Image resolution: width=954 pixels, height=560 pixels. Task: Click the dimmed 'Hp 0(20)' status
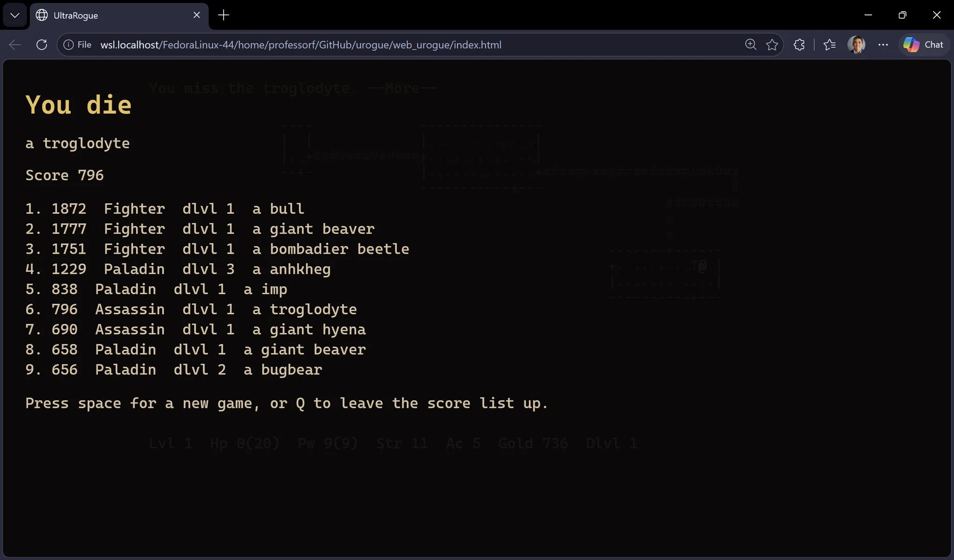pyautogui.click(x=245, y=443)
